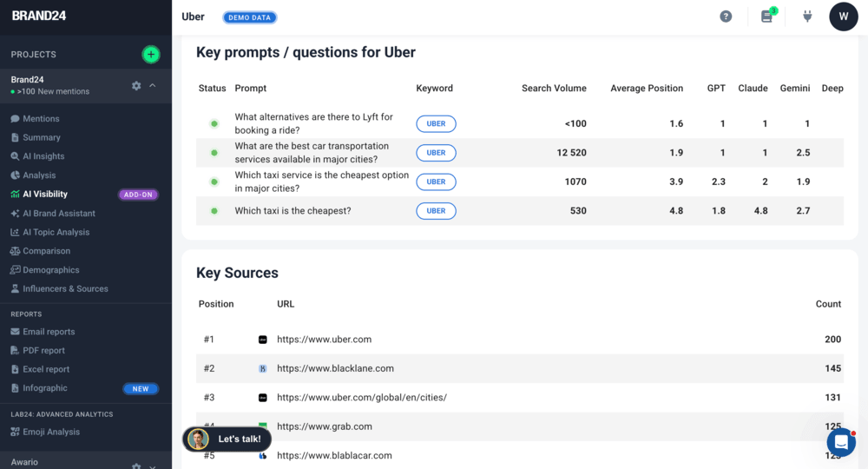The width and height of the screenshot is (868, 469).
Task: Click the Count column header in Key Sources
Action: [x=828, y=304]
